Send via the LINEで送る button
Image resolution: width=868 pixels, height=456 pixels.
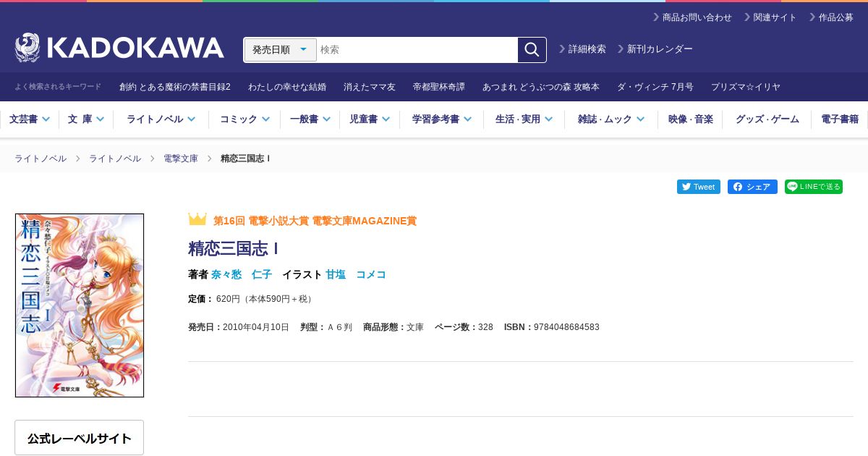tap(814, 187)
